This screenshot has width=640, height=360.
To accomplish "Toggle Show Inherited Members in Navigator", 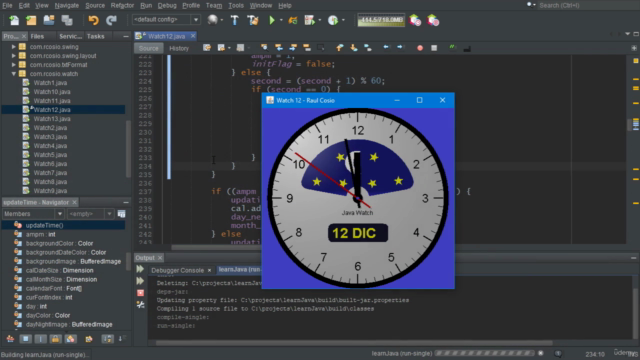I will [x=10, y=338].
